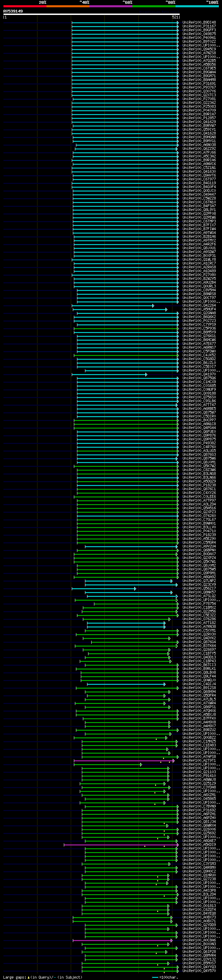Image resolution: width=222 pixels, height=980 pixels.
Task: Click the UniRef100_P93767 label
Action: (199, 88)
